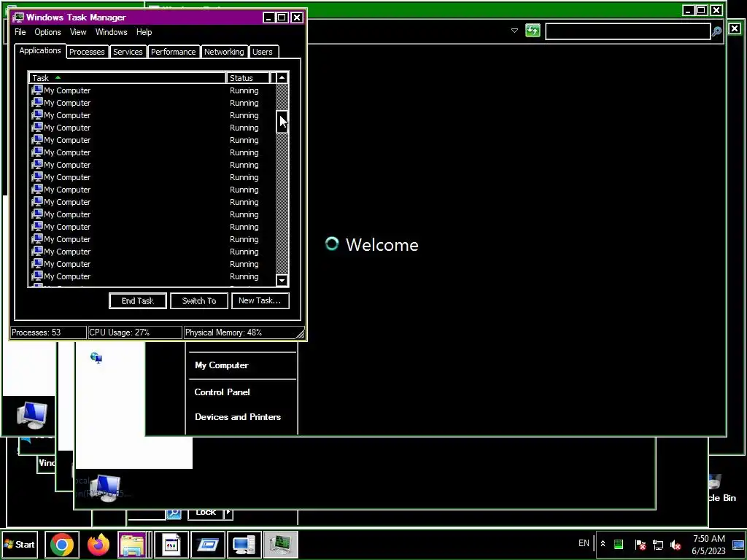
Task: Click the New Task... button
Action: [x=260, y=300]
